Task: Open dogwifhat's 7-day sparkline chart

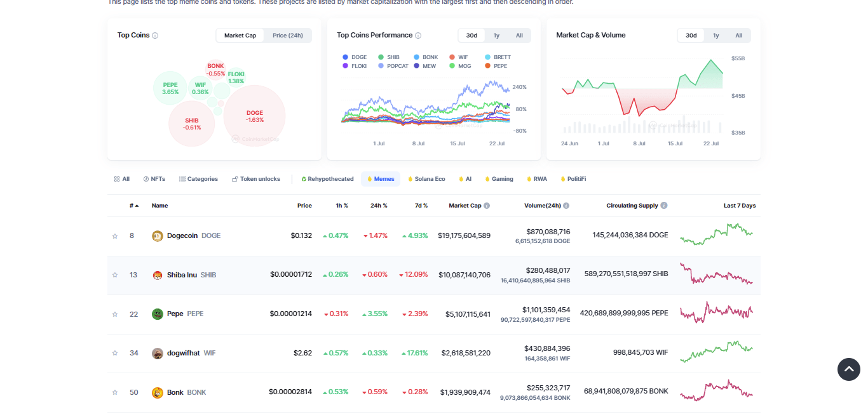Action: tap(716, 351)
